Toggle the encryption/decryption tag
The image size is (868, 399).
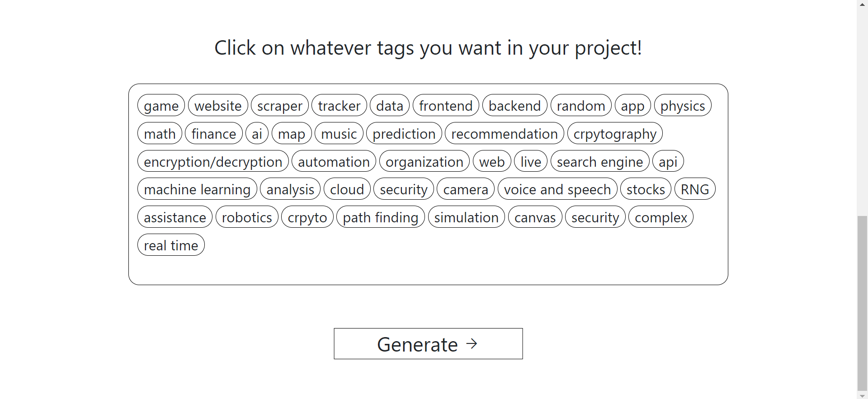click(213, 162)
